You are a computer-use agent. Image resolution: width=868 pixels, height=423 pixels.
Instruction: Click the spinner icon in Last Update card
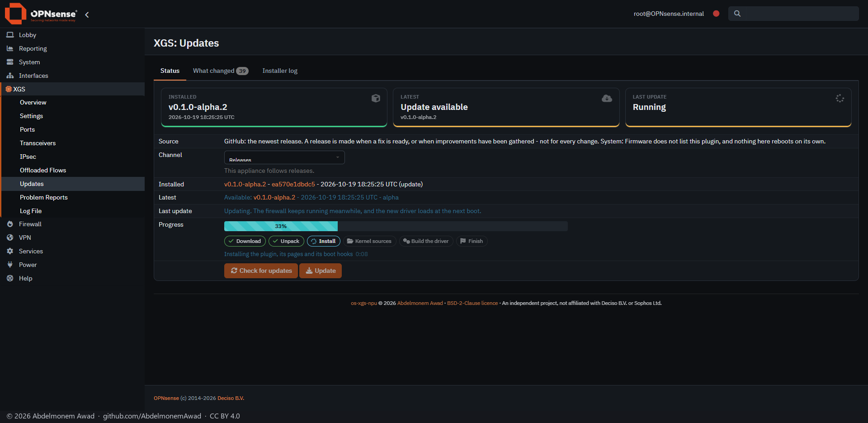(x=840, y=98)
